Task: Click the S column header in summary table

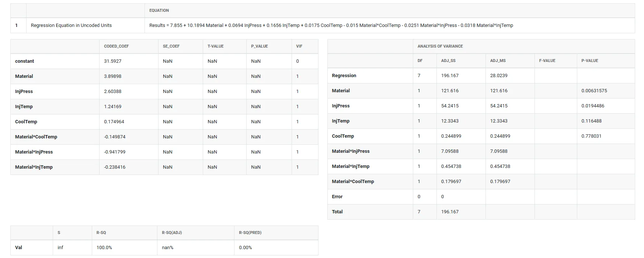Action: (x=59, y=233)
